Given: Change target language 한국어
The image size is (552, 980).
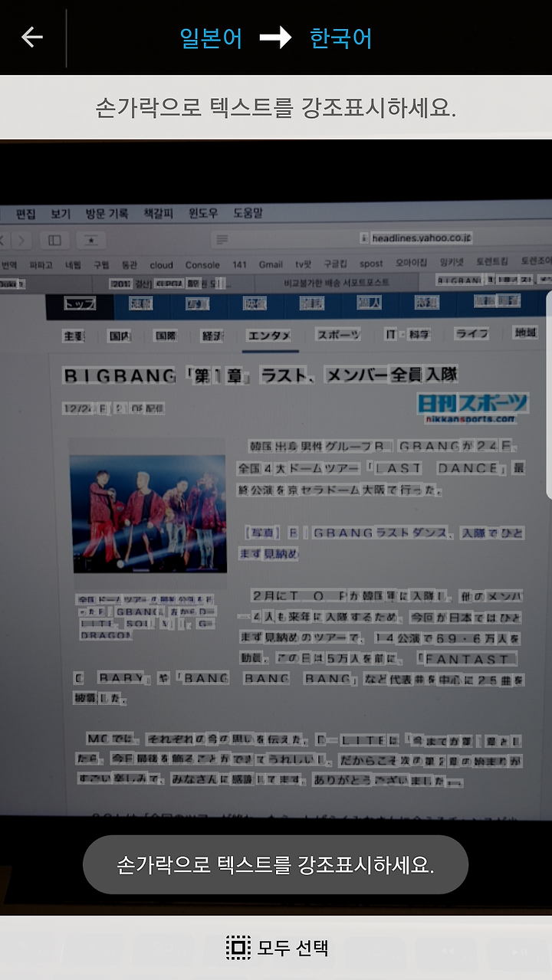Looking at the screenshot, I should pyautogui.click(x=341, y=38).
